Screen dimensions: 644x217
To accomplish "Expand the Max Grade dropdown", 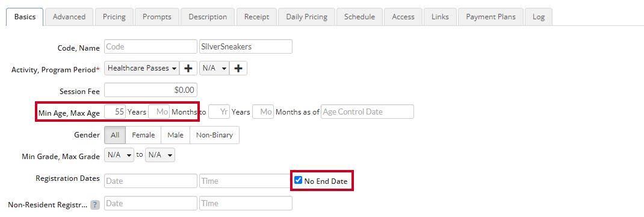I will coord(160,155).
